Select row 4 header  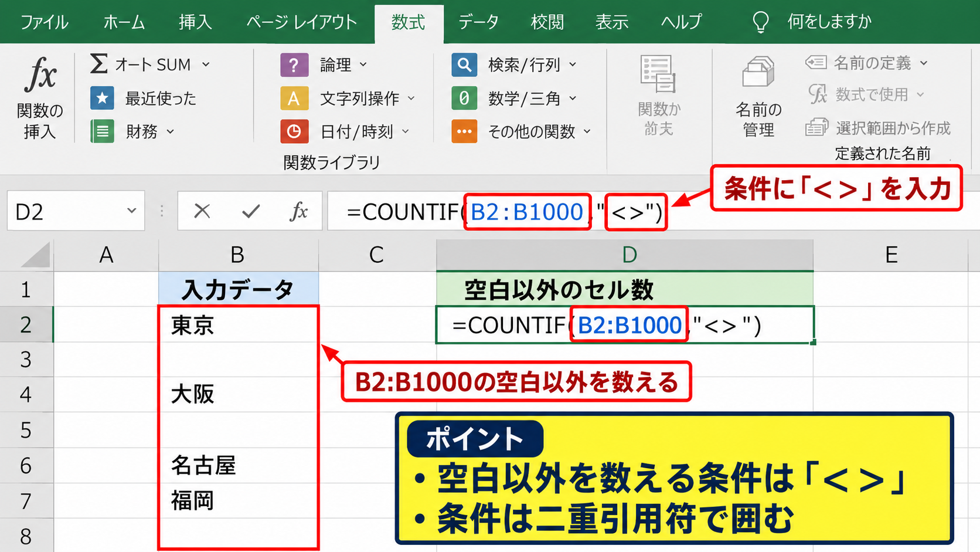[x=26, y=394]
